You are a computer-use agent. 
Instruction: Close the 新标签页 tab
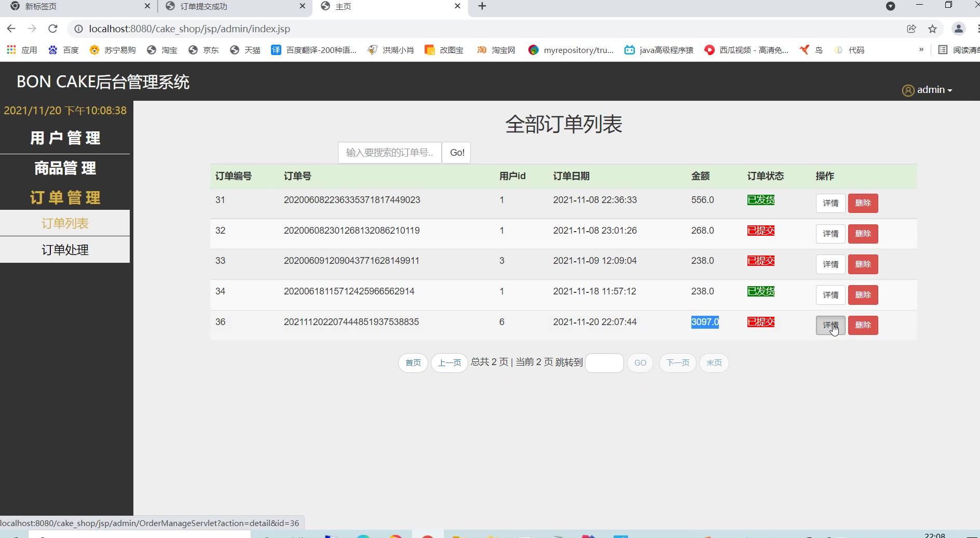click(147, 6)
